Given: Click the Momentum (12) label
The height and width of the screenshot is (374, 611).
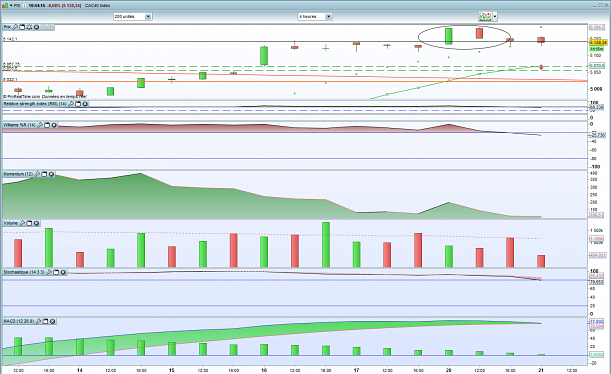Looking at the screenshot, I should coord(18,174).
